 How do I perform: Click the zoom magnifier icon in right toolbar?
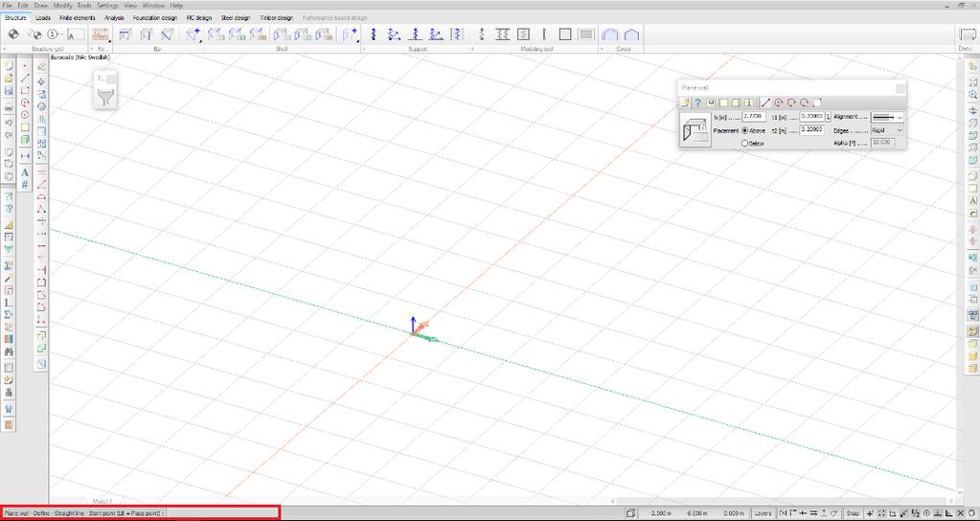tap(972, 94)
